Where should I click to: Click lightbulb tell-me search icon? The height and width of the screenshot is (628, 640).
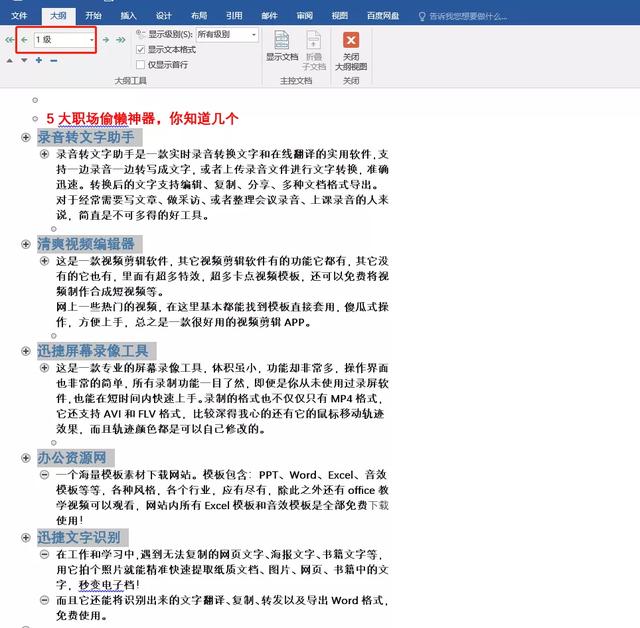[422, 16]
